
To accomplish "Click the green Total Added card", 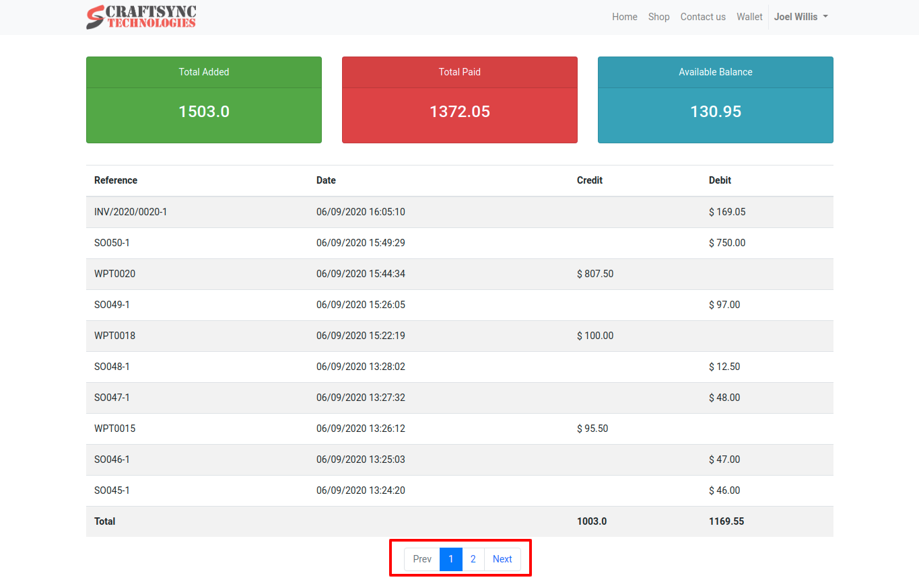I will click(x=204, y=100).
